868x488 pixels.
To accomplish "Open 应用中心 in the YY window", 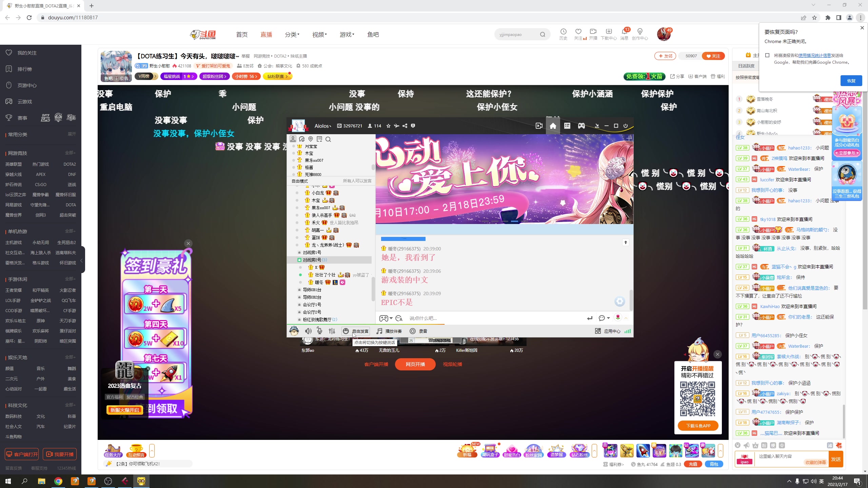I will (608, 331).
